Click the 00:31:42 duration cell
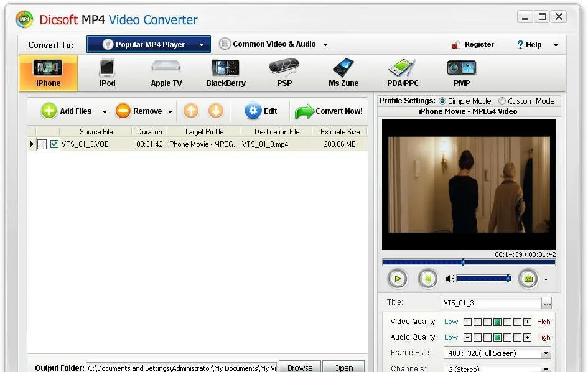The image size is (588, 372). click(149, 144)
